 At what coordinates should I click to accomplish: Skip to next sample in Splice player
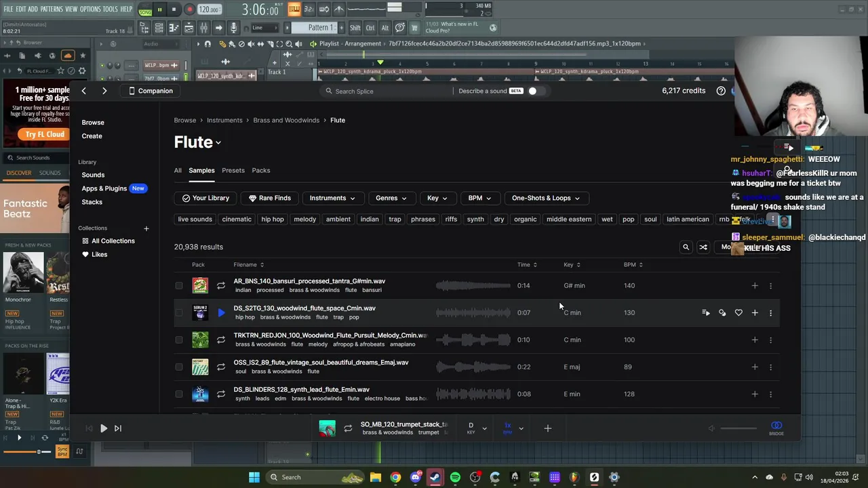tap(118, 428)
